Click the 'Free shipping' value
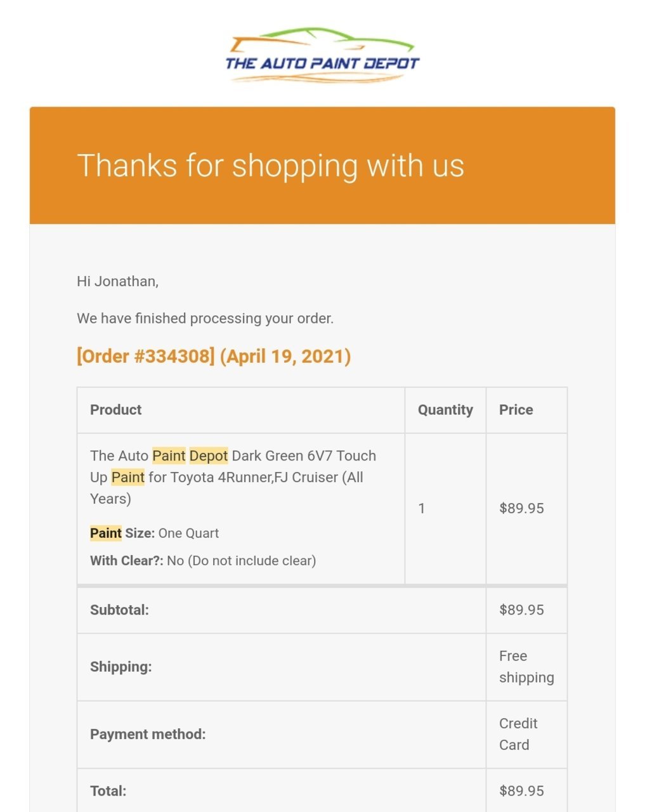Viewport: 645px width, 812px height. [x=526, y=667]
